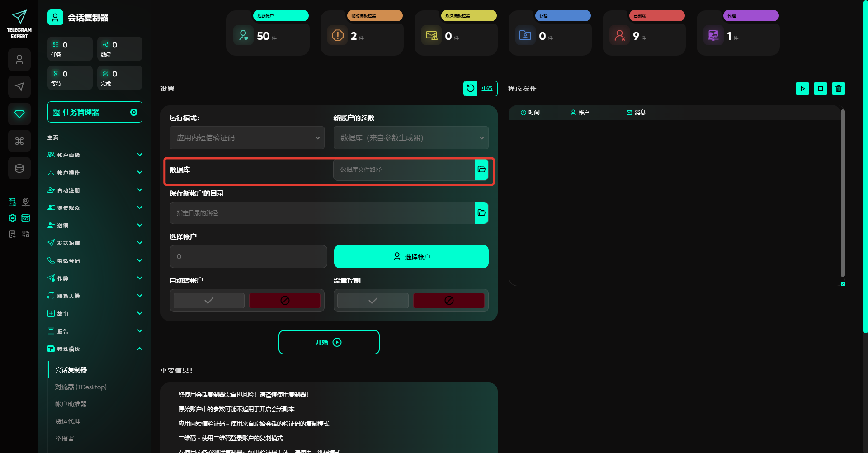Click the stop icon in 程序操作 header
This screenshot has height=453, width=868.
(x=820, y=89)
